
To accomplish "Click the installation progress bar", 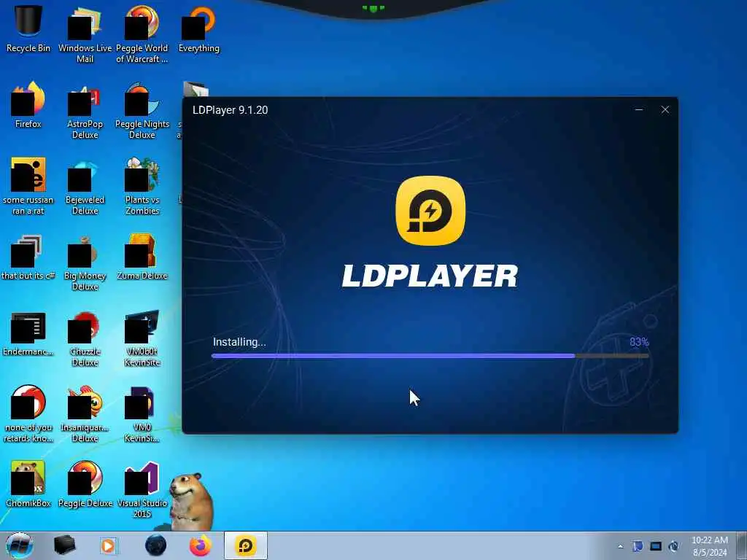I will 430,356.
